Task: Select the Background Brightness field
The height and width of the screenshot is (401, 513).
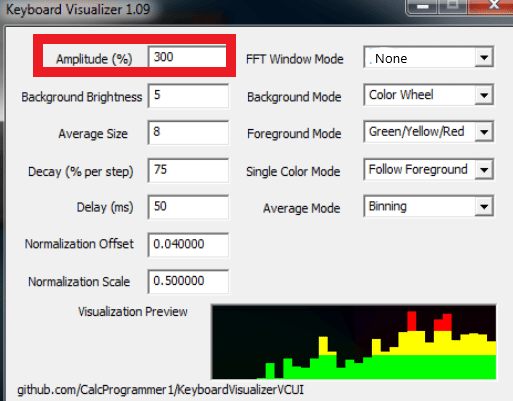Action: pos(188,96)
